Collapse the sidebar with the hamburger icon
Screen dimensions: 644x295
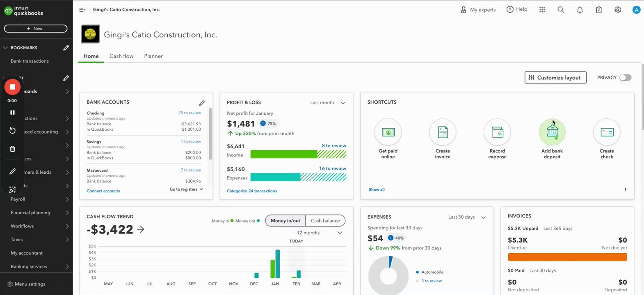(x=82, y=9)
